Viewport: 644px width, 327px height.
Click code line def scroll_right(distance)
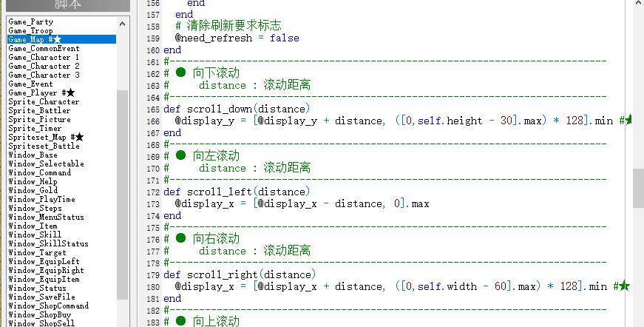(240, 274)
